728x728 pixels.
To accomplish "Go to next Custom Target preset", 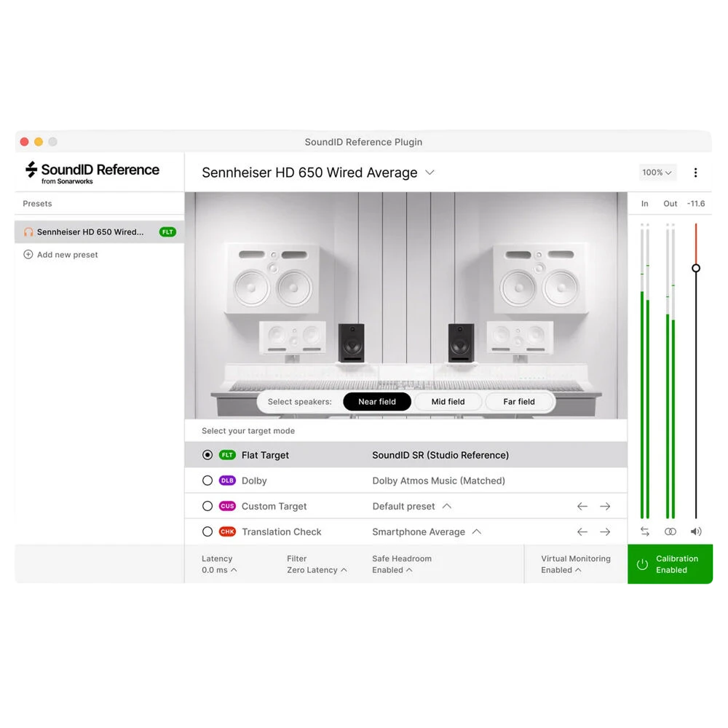I will [604, 506].
